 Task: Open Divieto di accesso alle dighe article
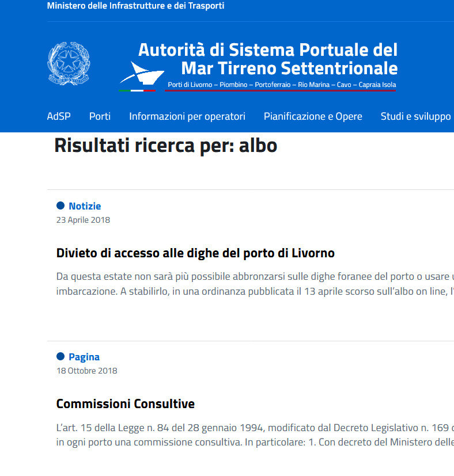[x=195, y=253]
